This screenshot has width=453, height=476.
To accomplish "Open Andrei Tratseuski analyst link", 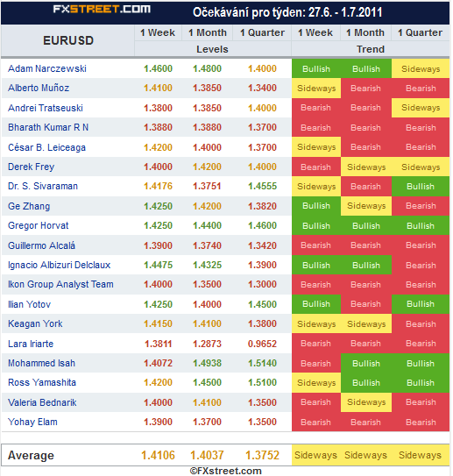I will pyautogui.click(x=46, y=108).
